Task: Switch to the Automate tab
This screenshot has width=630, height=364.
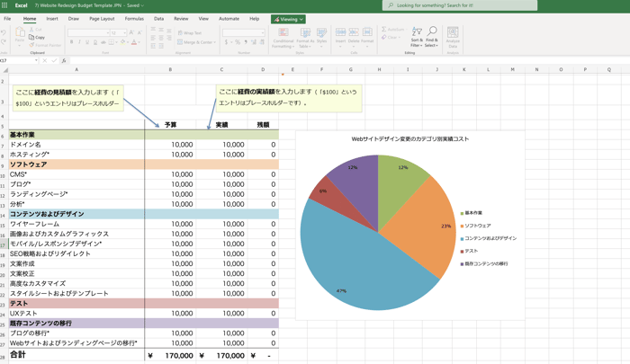Action: point(229,19)
